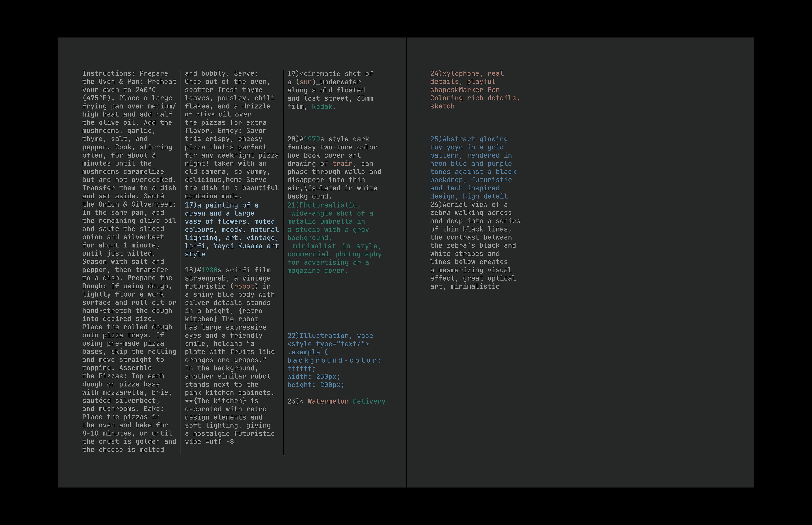The width and height of the screenshot is (812, 525).
Task: Click the orange 'Watermelon' word in prompt 23
Action: (328, 401)
